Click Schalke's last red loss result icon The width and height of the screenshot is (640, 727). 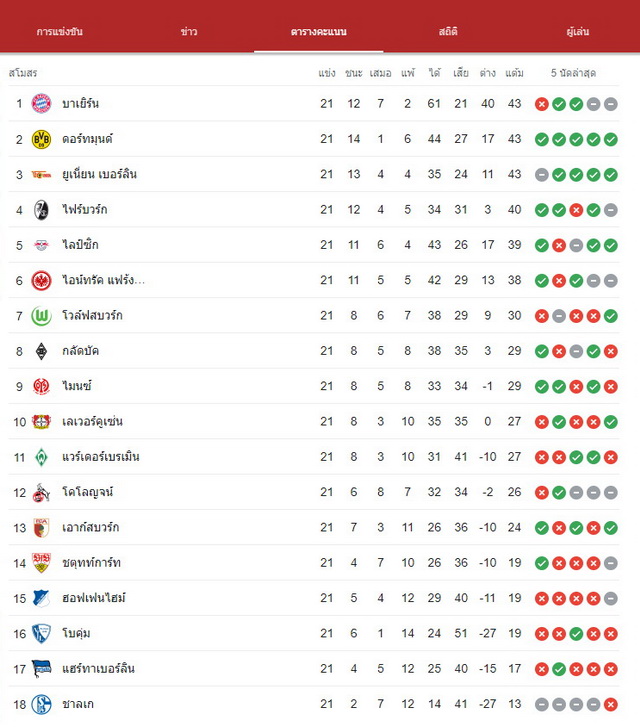(x=611, y=704)
